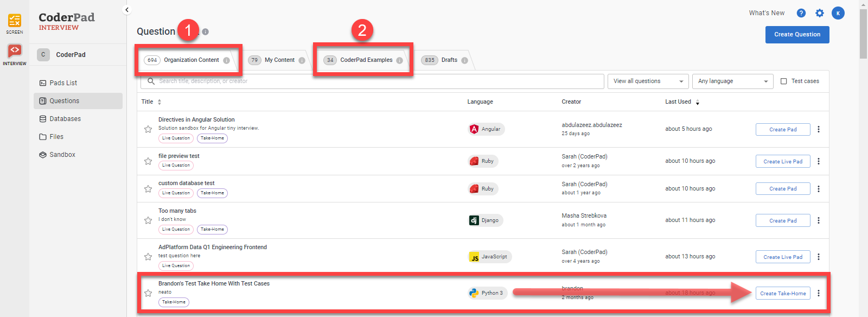868x317 pixels.
Task: Focus the question search field
Action: pos(374,81)
